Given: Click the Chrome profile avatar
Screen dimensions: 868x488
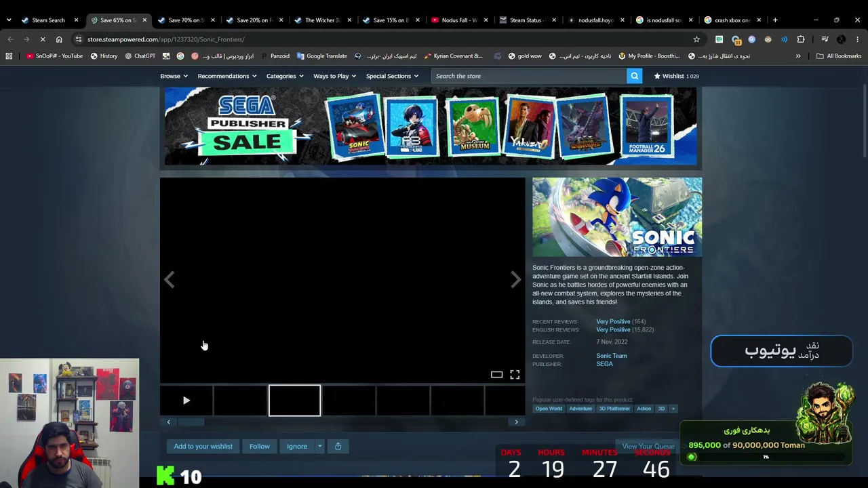Looking at the screenshot, I should tap(842, 39).
